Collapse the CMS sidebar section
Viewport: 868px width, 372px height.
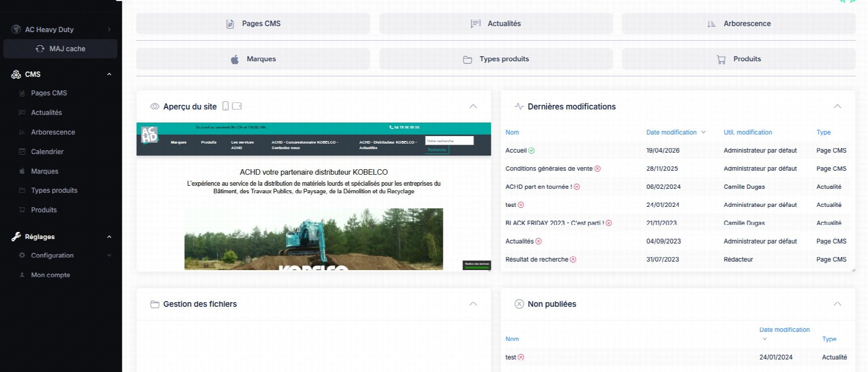[109, 74]
